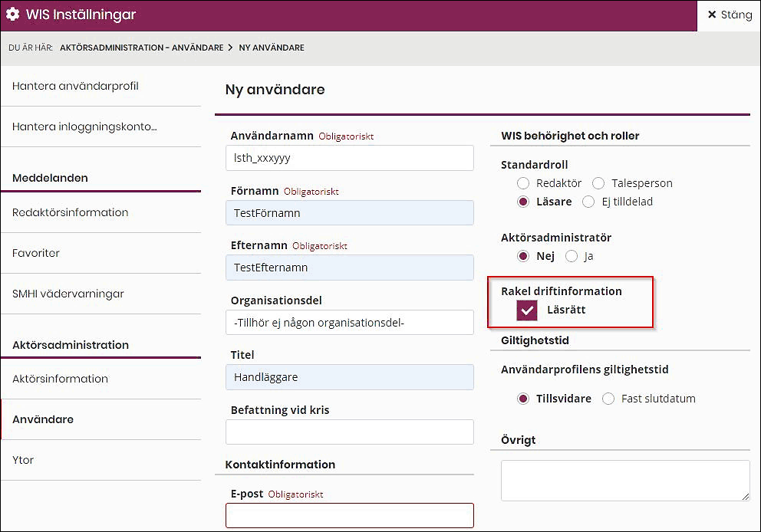Image resolution: width=761 pixels, height=532 pixels.
Task: Set Aktörsadministratör to Ja
Action: pyautogui.click(x=572, y=256)
